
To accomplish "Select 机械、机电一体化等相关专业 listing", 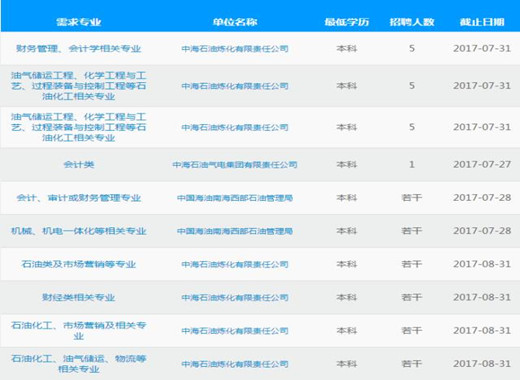I will (x=79, y=231).
